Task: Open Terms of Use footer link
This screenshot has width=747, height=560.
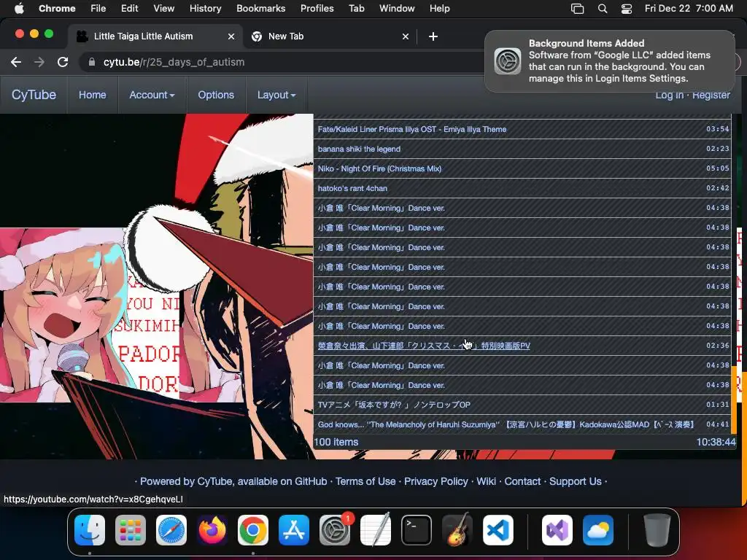Action: click(x=365, y=481)
